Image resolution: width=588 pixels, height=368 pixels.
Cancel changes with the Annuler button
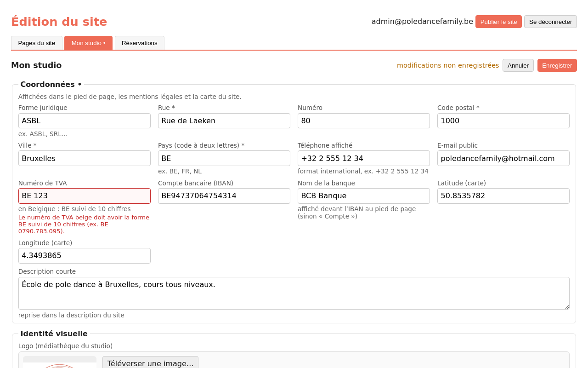click(518, 65)
